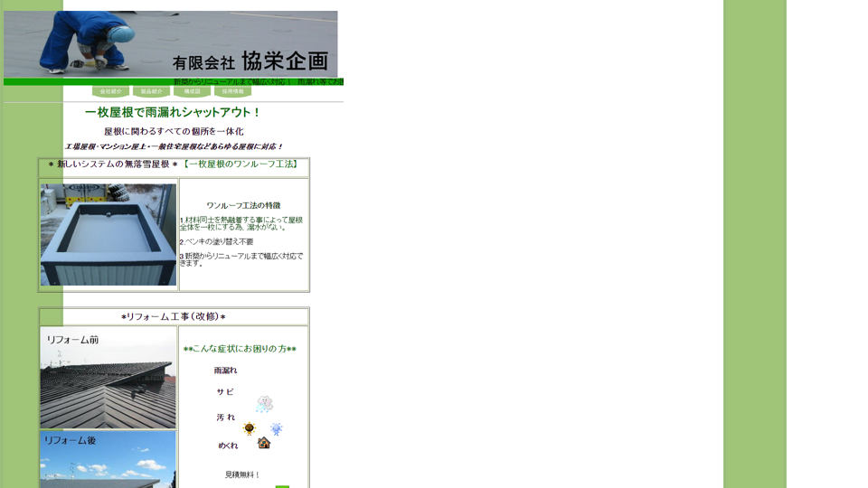The height and width of the screenshot is (488, 868).
Task: Click the 雨漏れ symptom label
Action: (225, 371)
